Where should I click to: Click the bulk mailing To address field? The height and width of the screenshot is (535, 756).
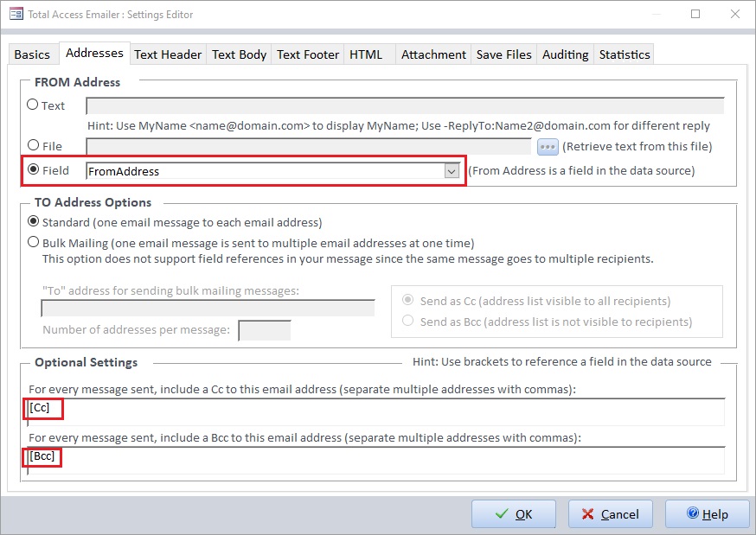click(208, 309)
